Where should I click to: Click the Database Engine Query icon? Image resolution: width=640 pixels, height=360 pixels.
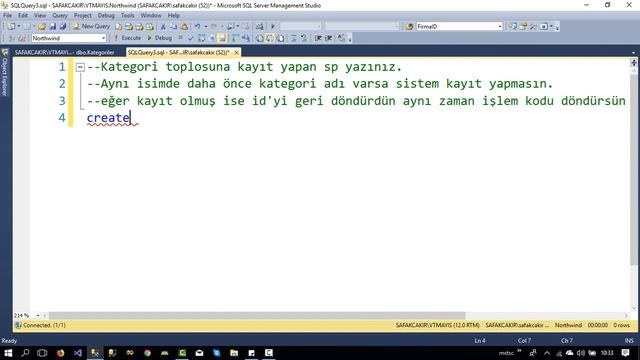[x=118, y=26]
